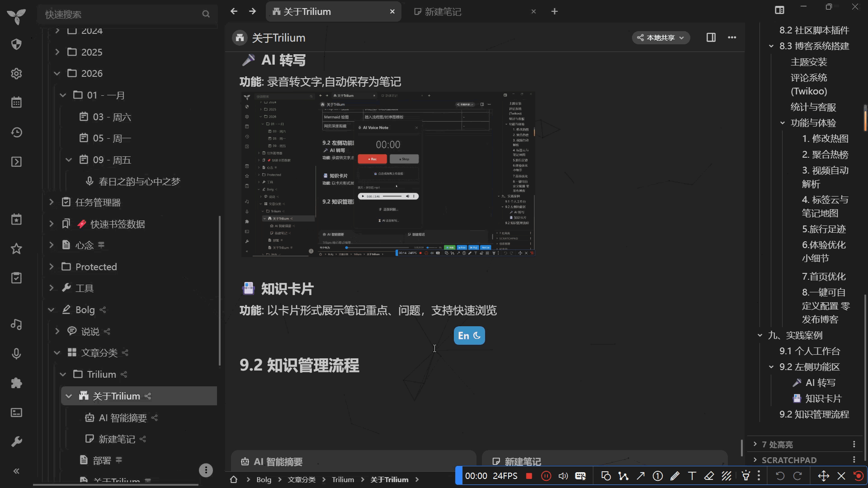Open bookmarks via the sidebar star icon

click(x=16, y=249)
